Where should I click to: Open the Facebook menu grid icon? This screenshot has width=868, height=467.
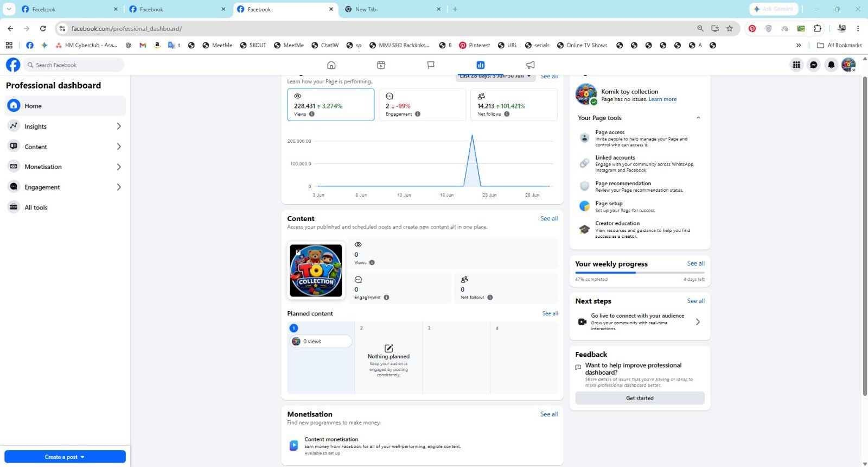click(x=796, y=65)
